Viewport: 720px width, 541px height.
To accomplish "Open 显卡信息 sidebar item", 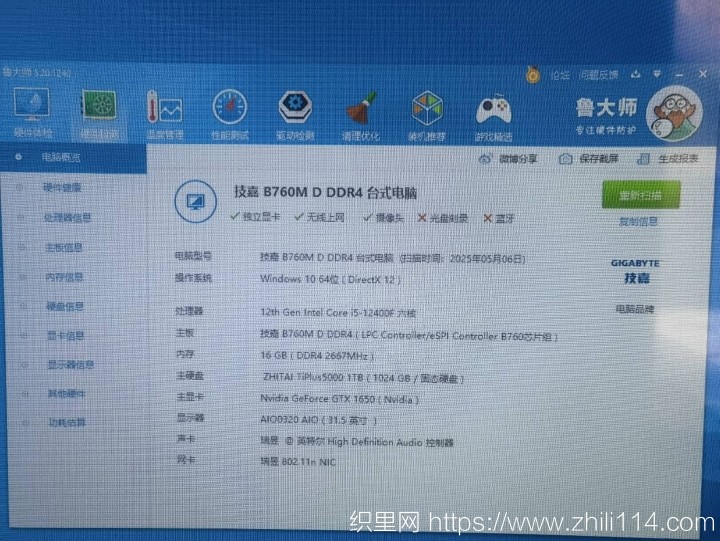I will click(66, 336).
